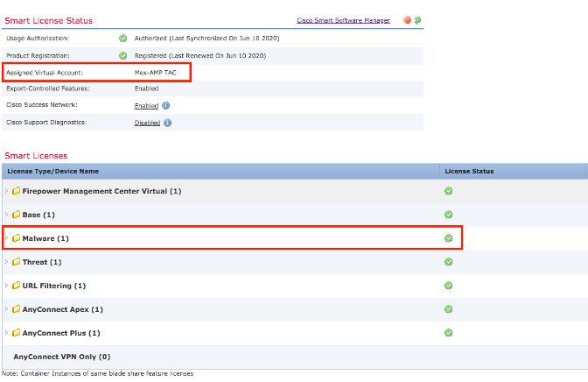Click the info icon beside Cisco Support Diagnostics
Viewport: 588px width, 382px height.
click(168, 123)
